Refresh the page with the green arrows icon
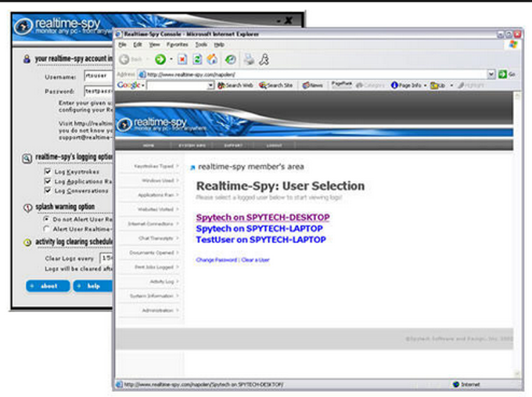 pos(197,60)
